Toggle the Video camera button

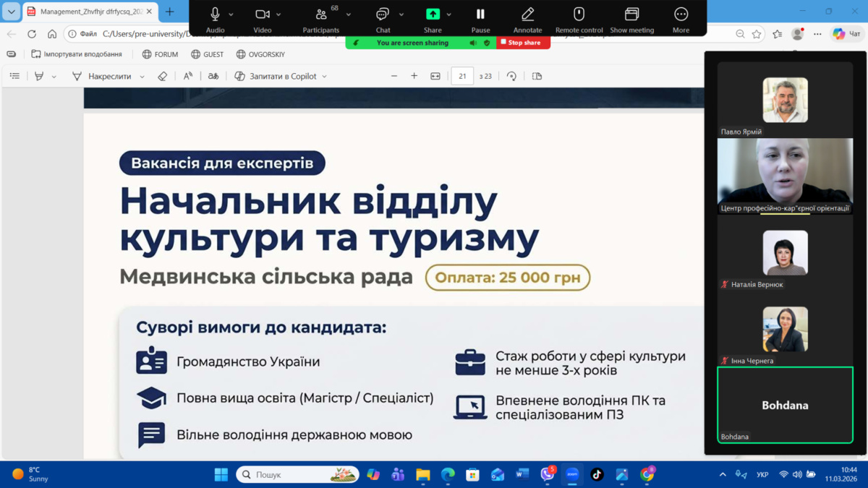click(x=262, y=15)
